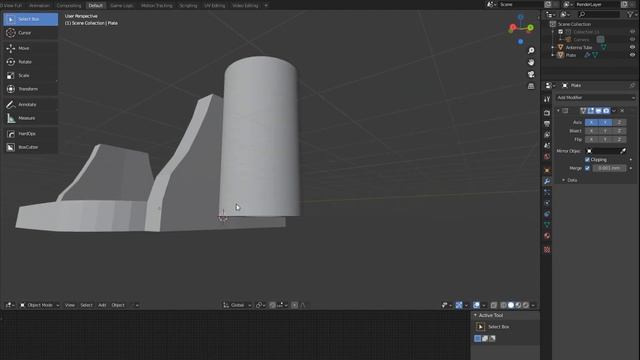640x360 pixels.
Task: Toggle camera view icon in viewport
Action: [x=531, y=74]
